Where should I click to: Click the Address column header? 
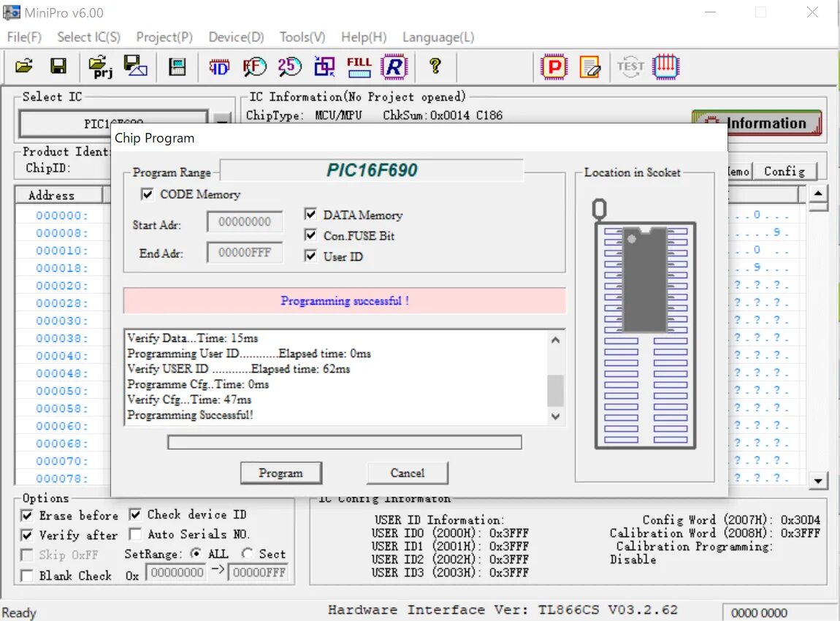(58, 195)
